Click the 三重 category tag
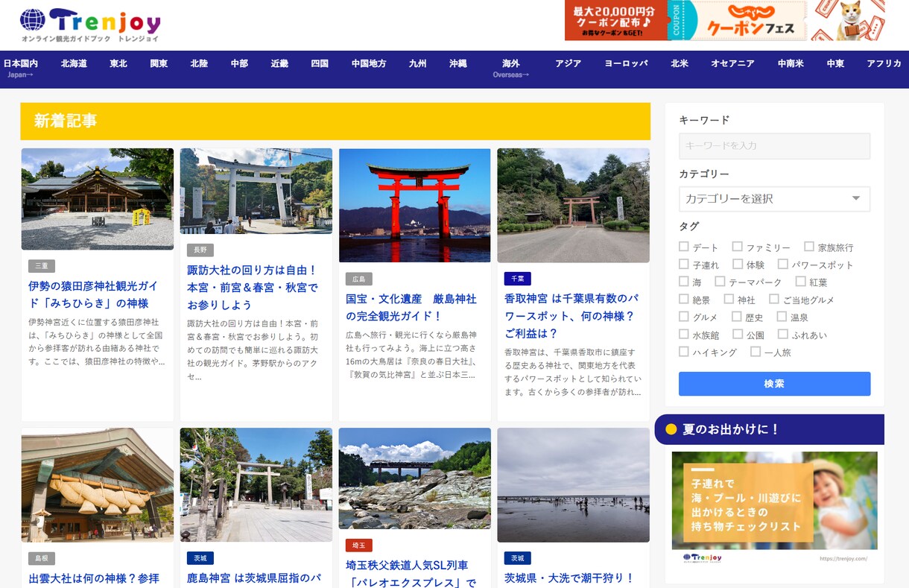 [42, 266]
